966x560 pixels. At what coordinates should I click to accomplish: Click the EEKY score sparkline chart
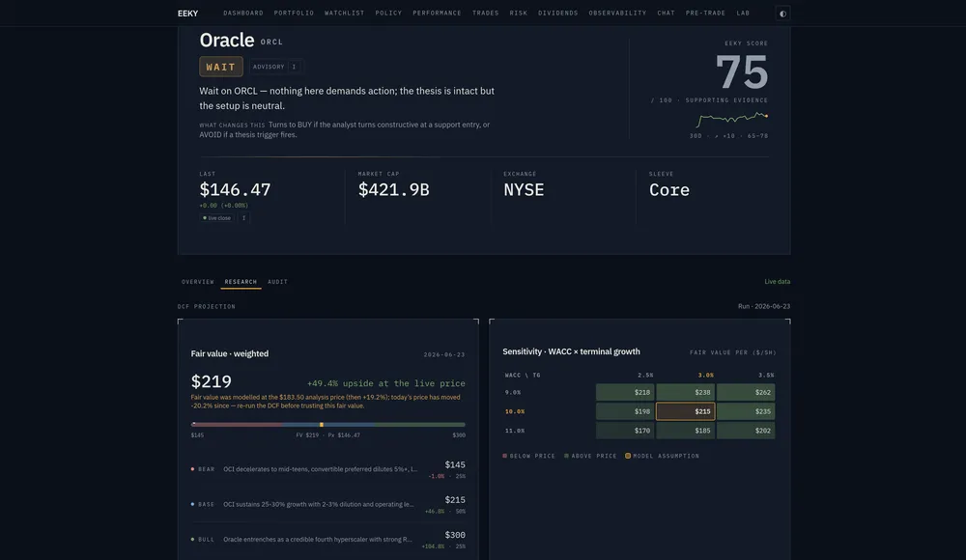pyautogui.click(x=732, y=118)
